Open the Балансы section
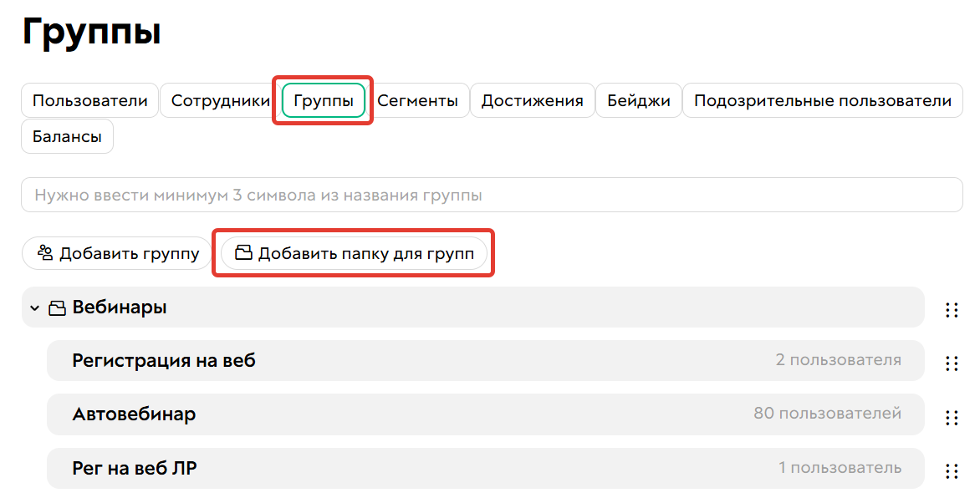980x498 pixels. (67, 135)
